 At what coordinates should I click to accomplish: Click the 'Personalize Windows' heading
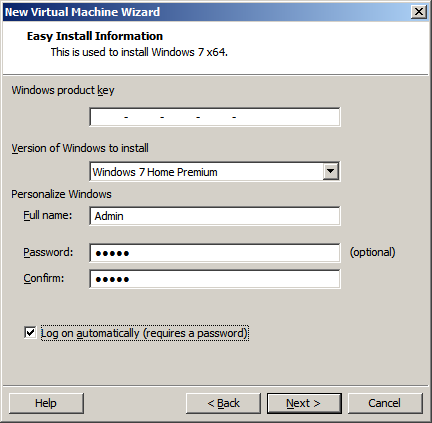(x=61, y=194)
